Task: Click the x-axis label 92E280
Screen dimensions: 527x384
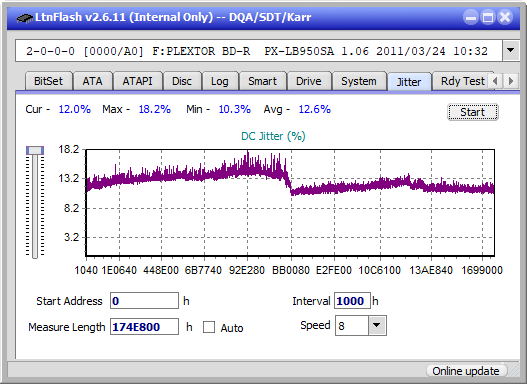Action: click(247, 270)
